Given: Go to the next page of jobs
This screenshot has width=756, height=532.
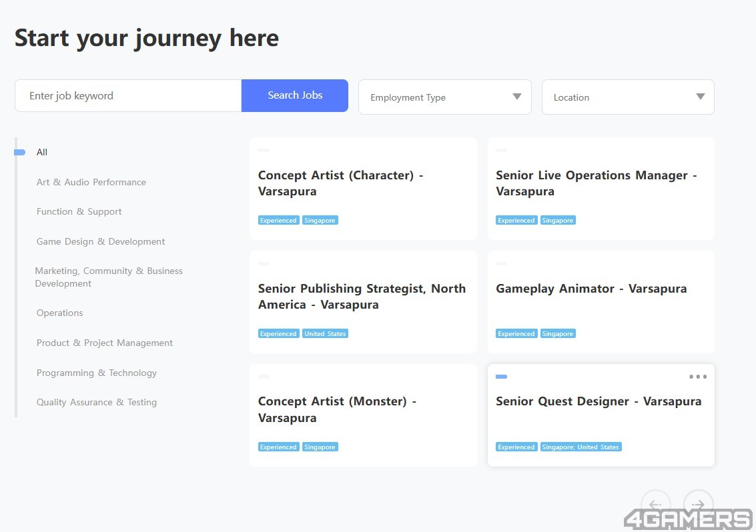Looking at the screenshot, I should [698, 505].
